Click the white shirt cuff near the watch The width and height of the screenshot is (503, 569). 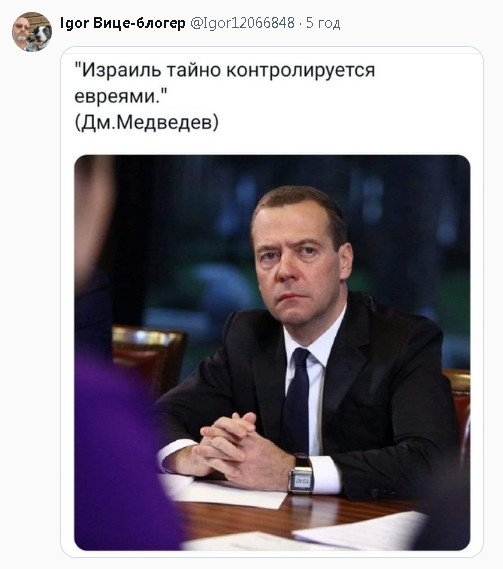[325, 475]
